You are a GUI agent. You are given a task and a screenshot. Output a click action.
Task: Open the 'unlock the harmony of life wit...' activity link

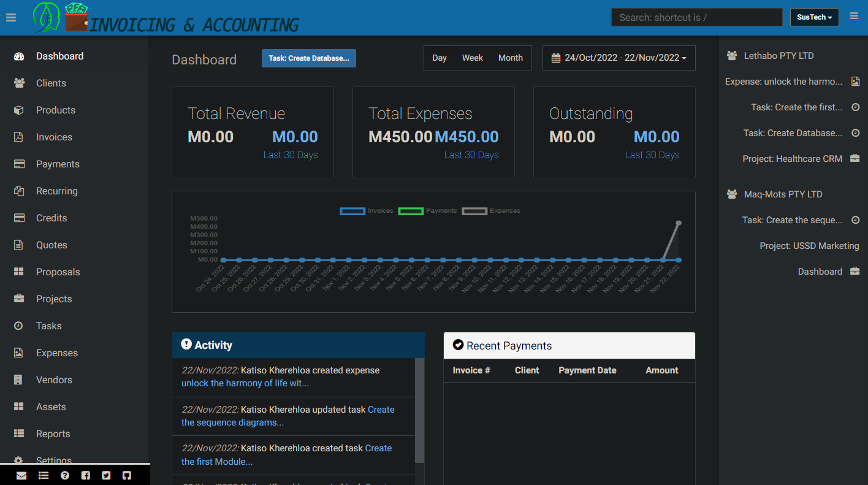(x=245, y=383)
